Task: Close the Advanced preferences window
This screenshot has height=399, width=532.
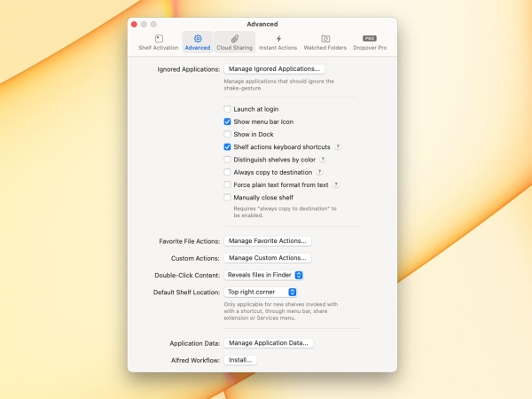Action: tap(134, 25)
